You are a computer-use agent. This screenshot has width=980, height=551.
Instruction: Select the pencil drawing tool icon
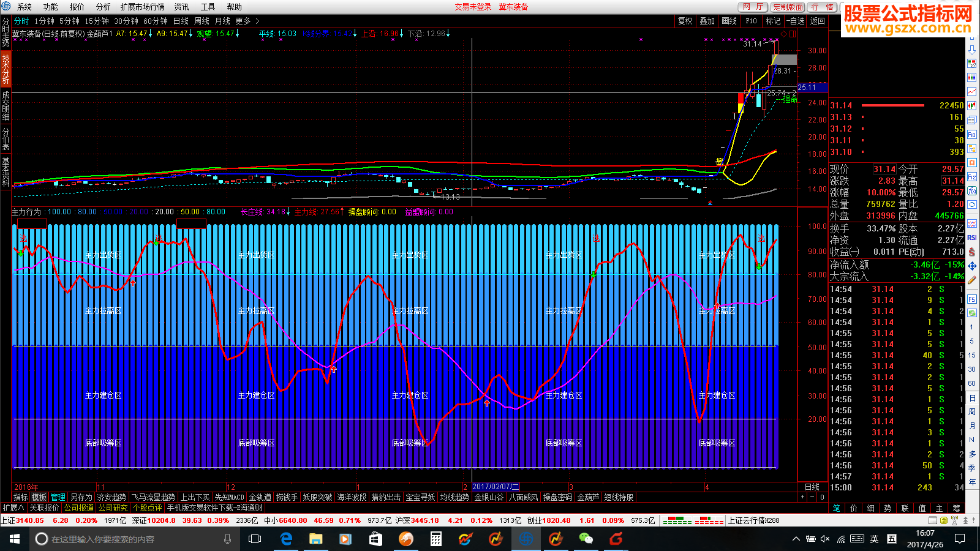point(972,280)
